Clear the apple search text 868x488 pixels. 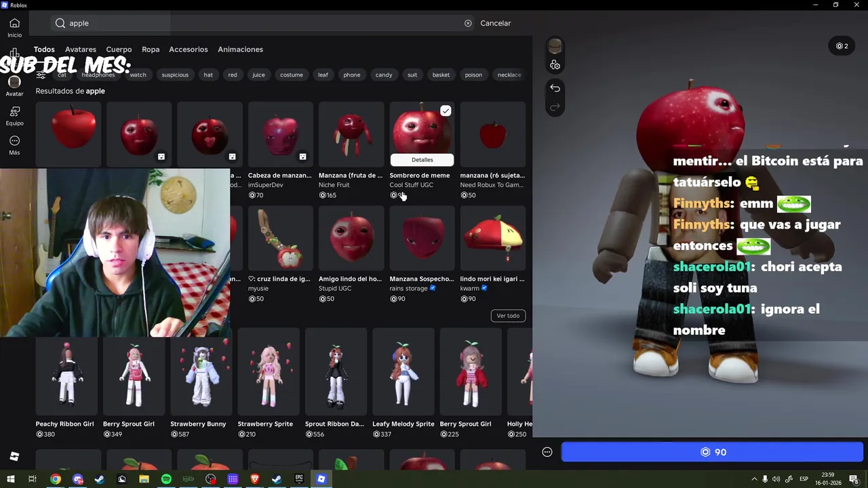click(468, 23)
